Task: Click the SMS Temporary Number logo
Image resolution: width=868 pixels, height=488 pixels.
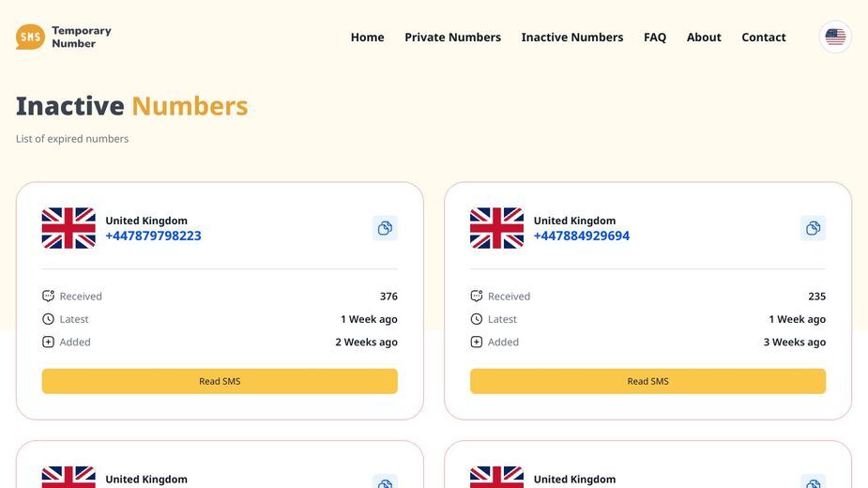Action: point(64,38)
